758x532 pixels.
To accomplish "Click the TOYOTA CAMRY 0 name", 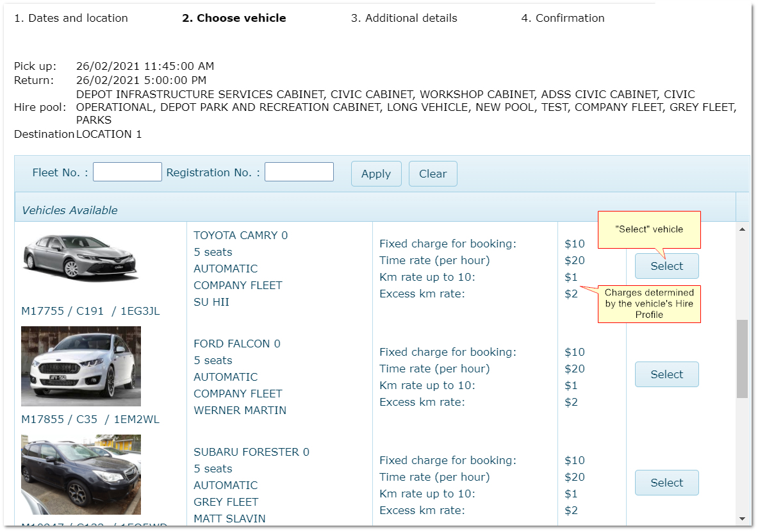I will pos(240,235).
